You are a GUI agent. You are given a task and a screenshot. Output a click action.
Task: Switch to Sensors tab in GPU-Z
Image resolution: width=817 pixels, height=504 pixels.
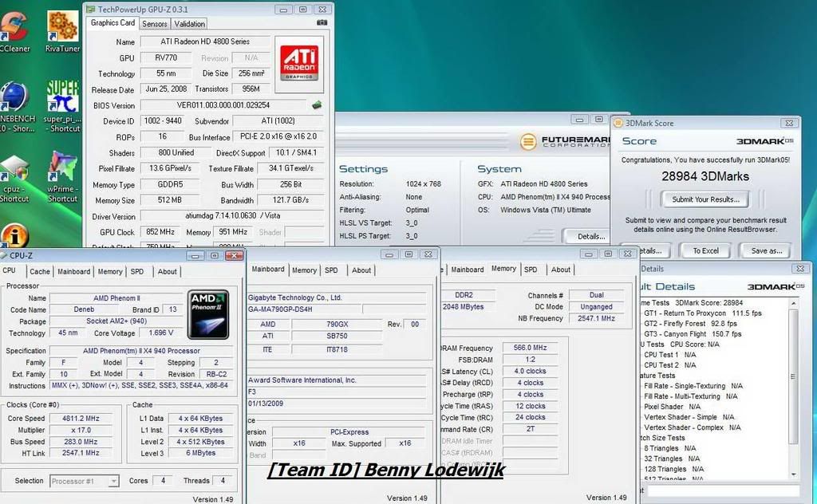point(155,24)
